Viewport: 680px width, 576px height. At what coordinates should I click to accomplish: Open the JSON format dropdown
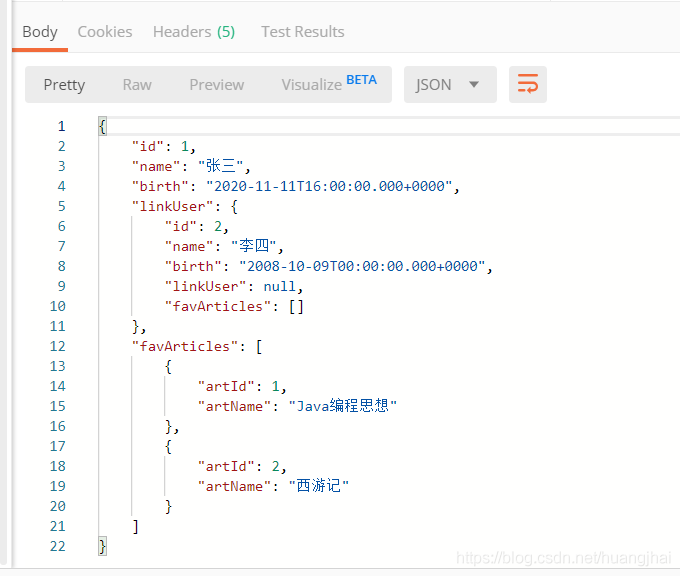coord(450,84)
